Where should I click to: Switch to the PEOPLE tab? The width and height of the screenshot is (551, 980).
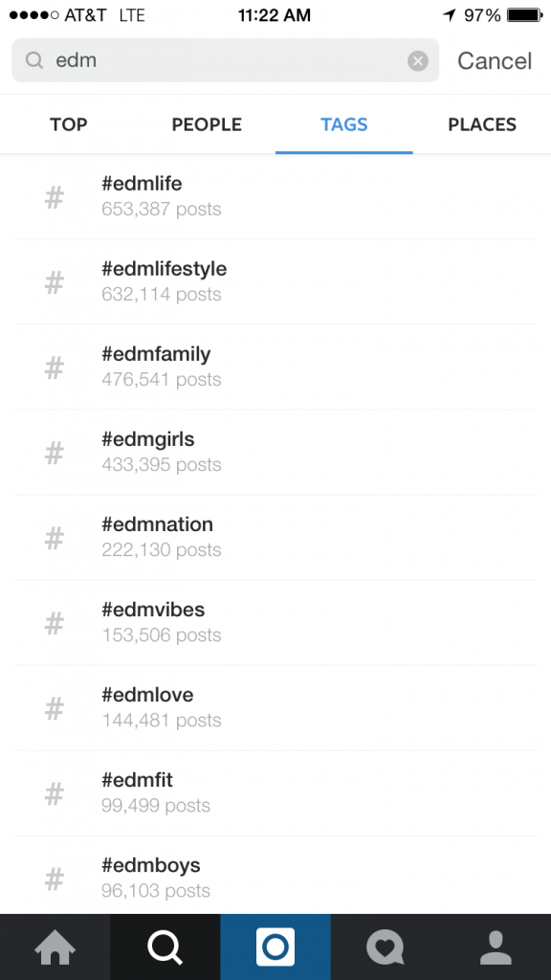pos(207,124)
